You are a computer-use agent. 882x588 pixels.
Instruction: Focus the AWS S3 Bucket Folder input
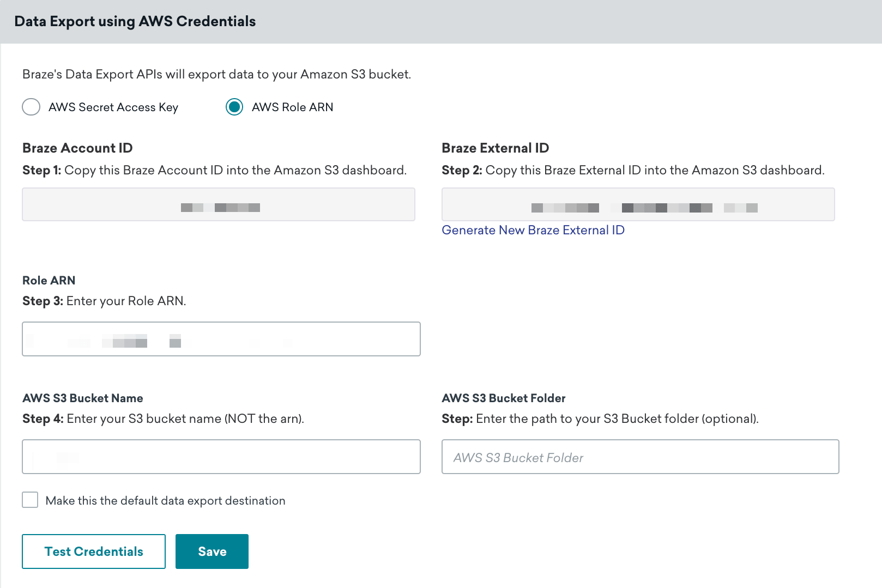(x=640, y=457)
